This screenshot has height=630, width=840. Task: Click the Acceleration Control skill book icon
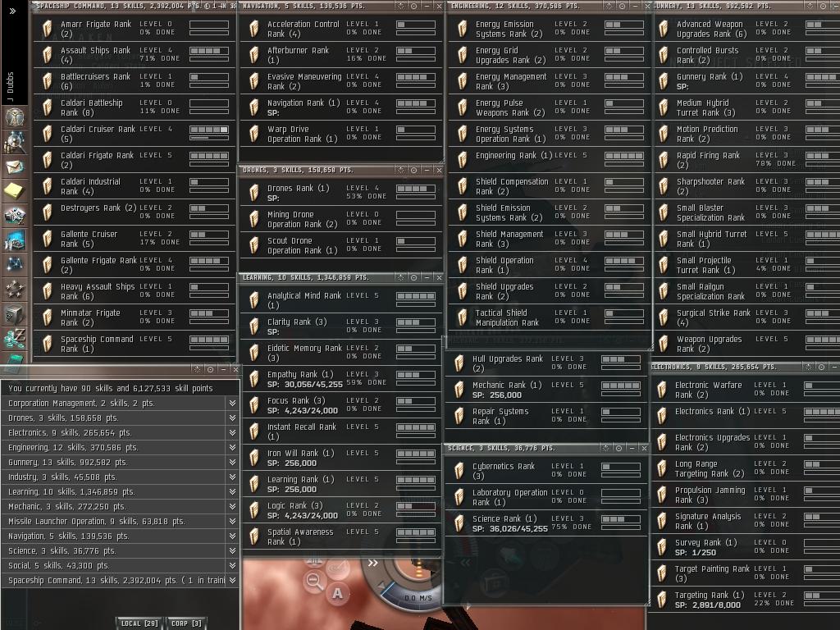click(x=254, y=29)
